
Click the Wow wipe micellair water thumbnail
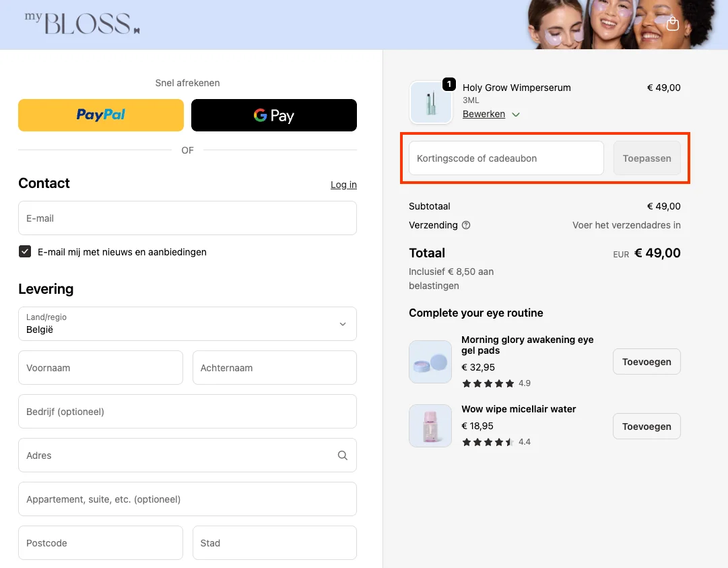(430, 426)
